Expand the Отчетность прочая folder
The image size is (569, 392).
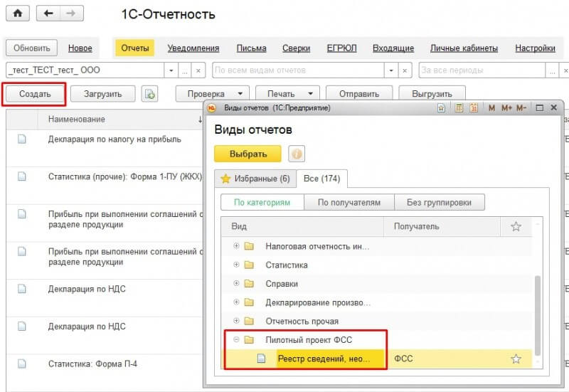coord(236,321)
